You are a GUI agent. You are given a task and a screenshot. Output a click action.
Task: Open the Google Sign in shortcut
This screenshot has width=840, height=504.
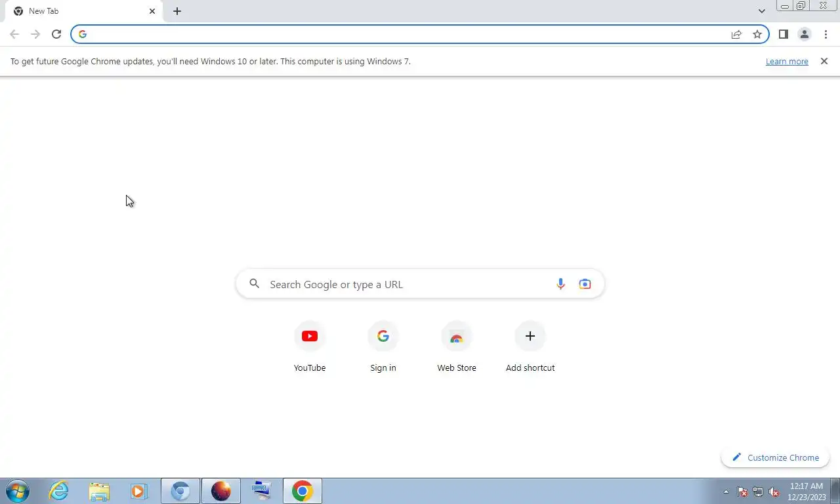(383, 348)
